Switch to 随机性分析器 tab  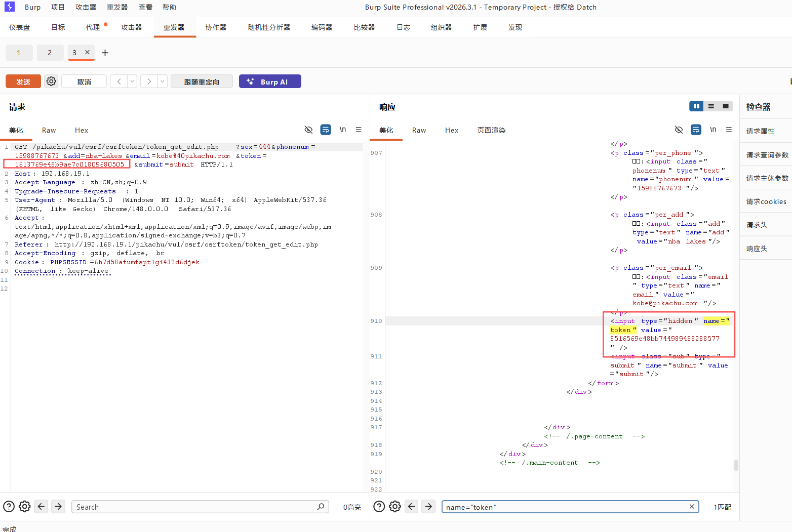click(x=269, y=27)
